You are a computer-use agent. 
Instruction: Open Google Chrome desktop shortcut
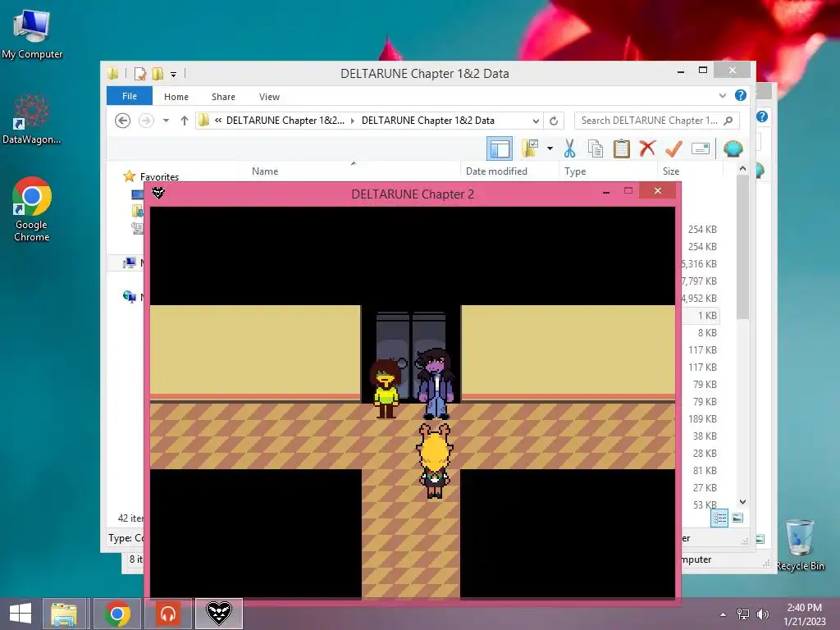(x=32, y=209)
